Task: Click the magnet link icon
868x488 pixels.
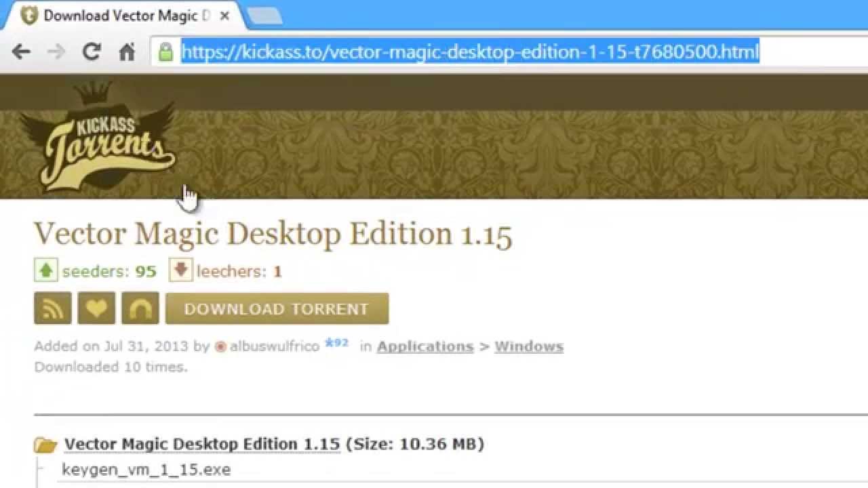Action: pyautogui.click(x=140, y=308)
